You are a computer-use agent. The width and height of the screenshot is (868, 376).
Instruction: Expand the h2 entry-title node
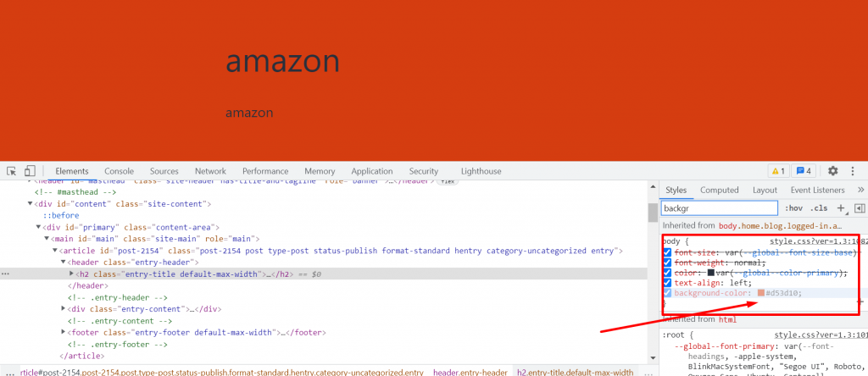point(72,274)
